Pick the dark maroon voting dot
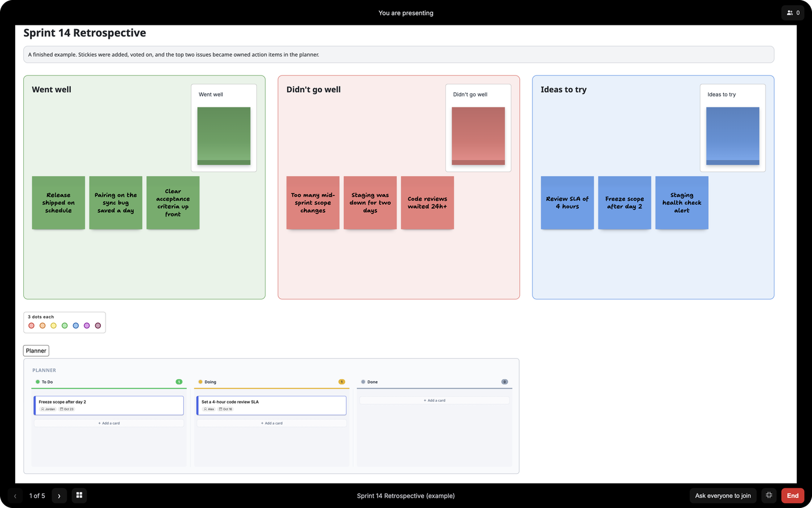The height and width of the screenshot is (508, 812). 98,326
